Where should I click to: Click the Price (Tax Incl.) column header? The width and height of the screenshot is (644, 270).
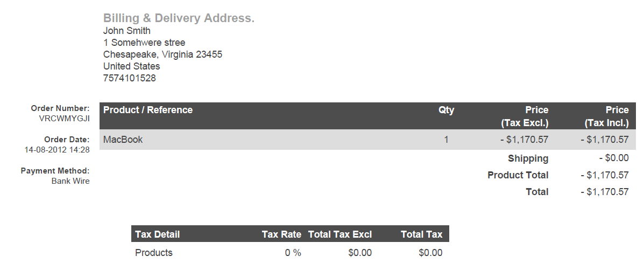(606, 116)
